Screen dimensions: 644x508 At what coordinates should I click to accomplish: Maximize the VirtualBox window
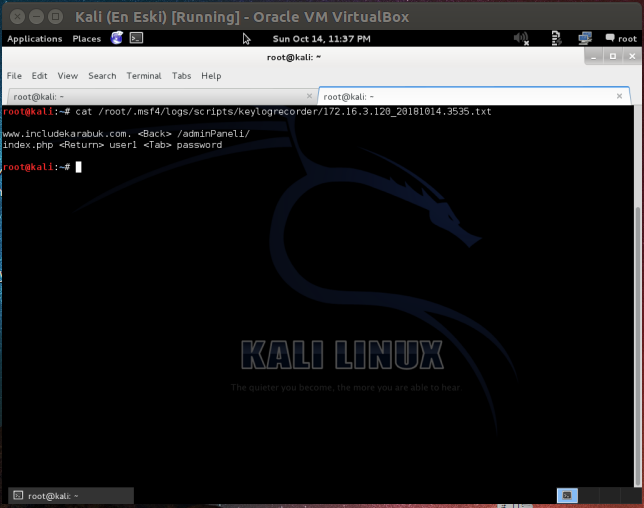coord(55,17)
